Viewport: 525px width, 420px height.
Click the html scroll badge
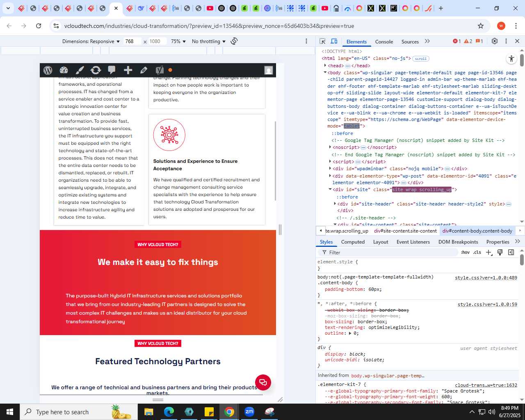(x=420, y=59)
